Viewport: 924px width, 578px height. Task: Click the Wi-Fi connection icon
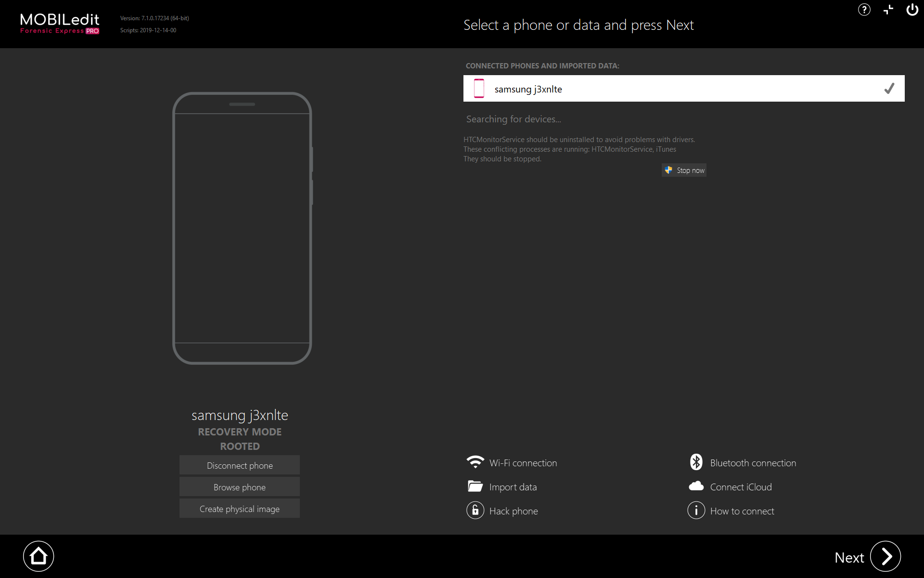tap(475, 462)
